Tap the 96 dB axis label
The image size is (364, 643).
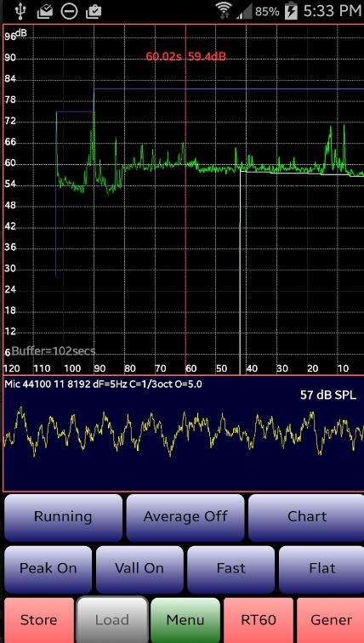pos(10,37)
